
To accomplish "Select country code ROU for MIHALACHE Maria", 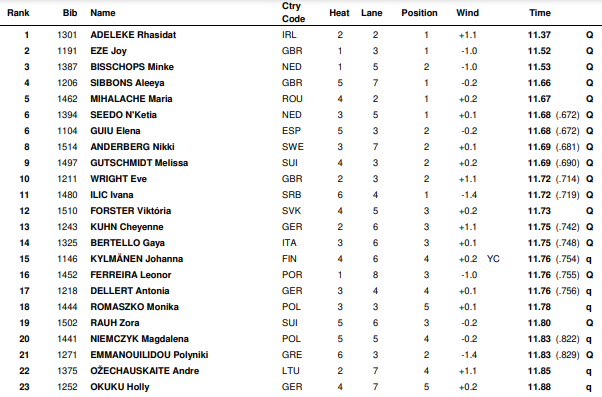I will pyautogui.click(x=292, y=99).
